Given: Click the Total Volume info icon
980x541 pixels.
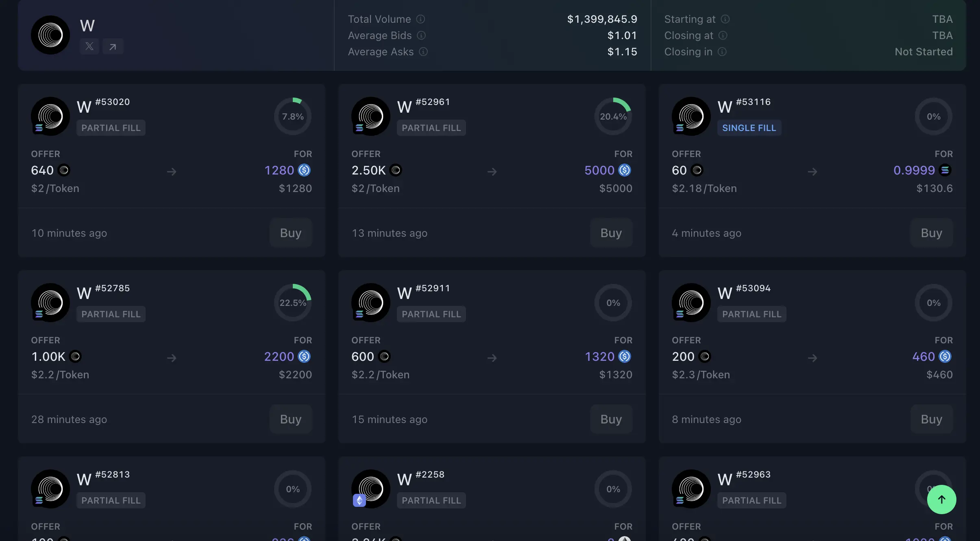Looking at the screenshot, I should pos(421,19).
